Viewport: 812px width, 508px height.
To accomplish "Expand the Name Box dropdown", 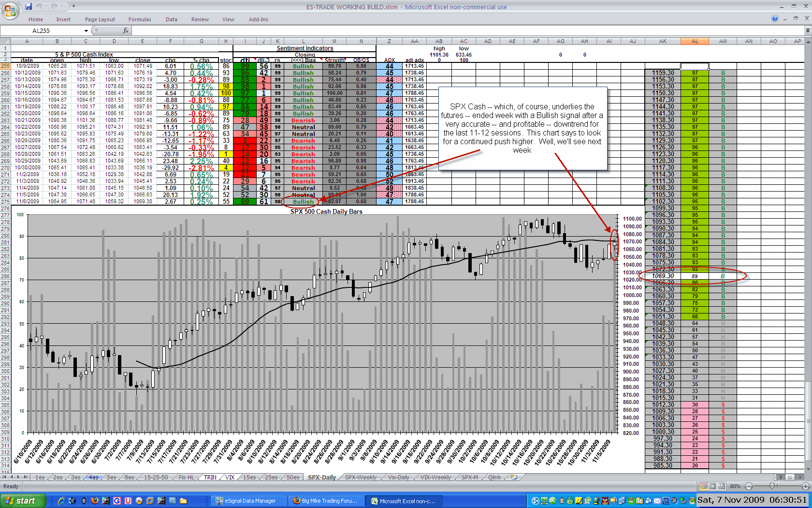I will (86, 30).
